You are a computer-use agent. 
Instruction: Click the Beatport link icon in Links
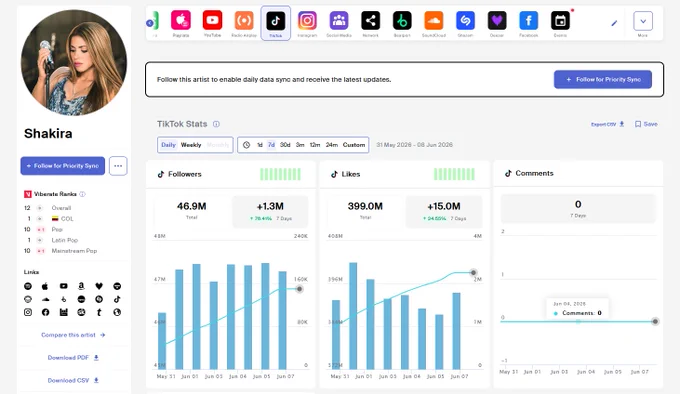click(64, 299)
